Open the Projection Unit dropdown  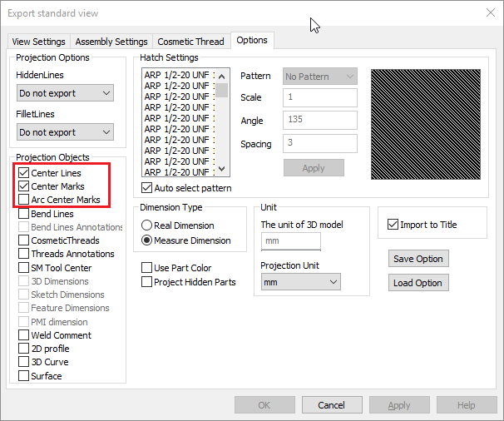point(301,282)
